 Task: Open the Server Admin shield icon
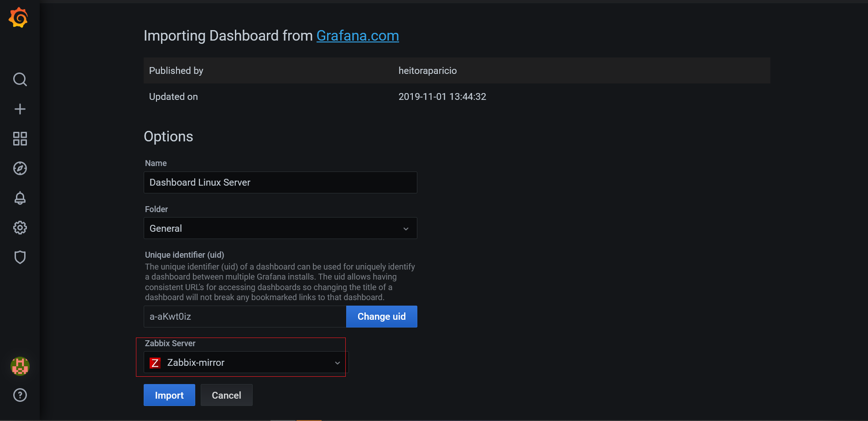(20, 257)
